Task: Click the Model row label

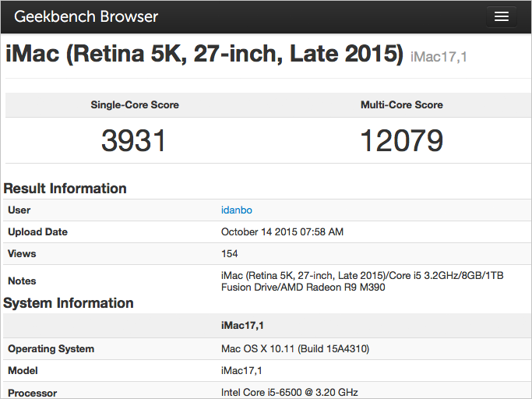Action: click(x=23, y=370)
